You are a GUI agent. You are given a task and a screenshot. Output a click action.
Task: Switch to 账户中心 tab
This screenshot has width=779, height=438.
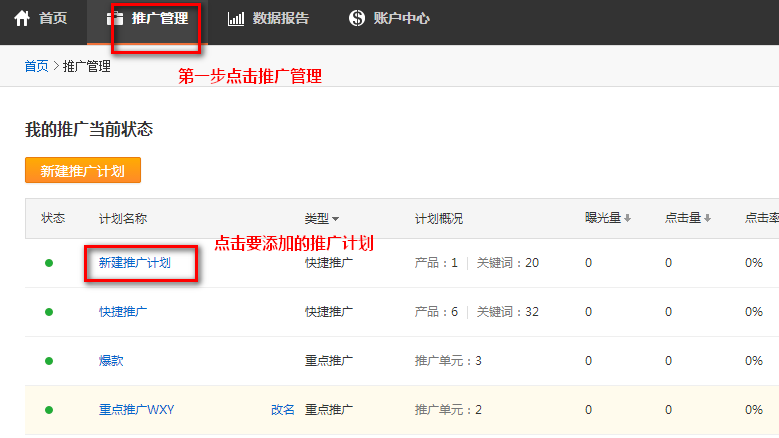(401, 18)
